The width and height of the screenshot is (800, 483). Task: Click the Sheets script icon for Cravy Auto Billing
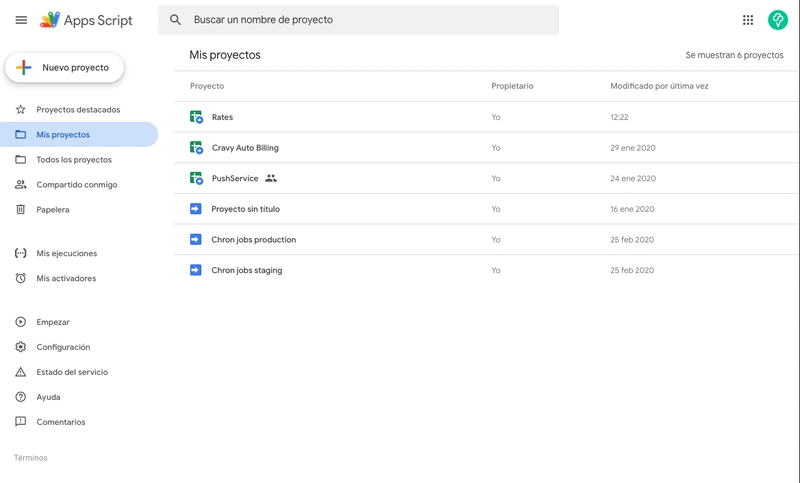coord(196,147)
